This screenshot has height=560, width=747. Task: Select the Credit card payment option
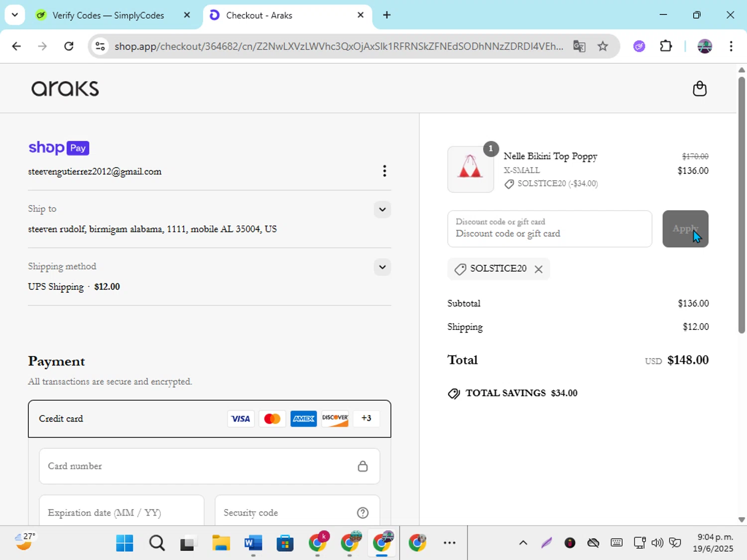[x=209, y=419]
